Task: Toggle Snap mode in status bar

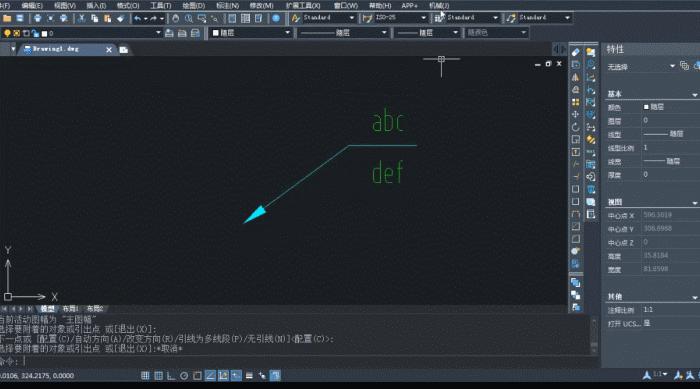Action: pos(145,376)
